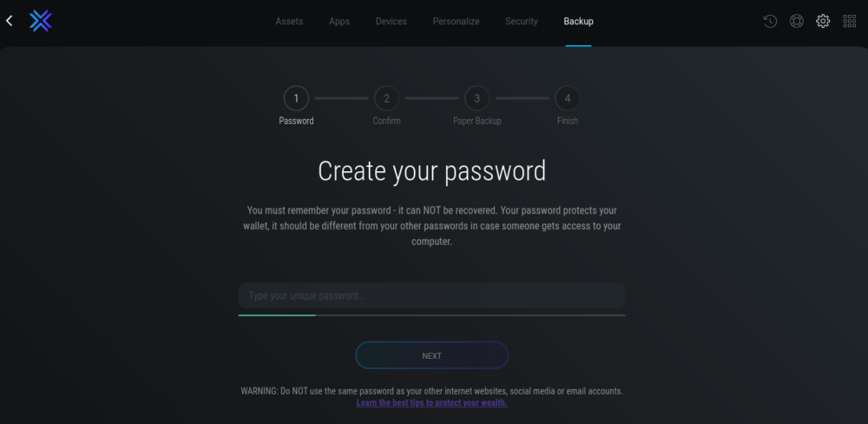Switch to the Assets tab
Screen dimensions: 868x424
point(289,22)
